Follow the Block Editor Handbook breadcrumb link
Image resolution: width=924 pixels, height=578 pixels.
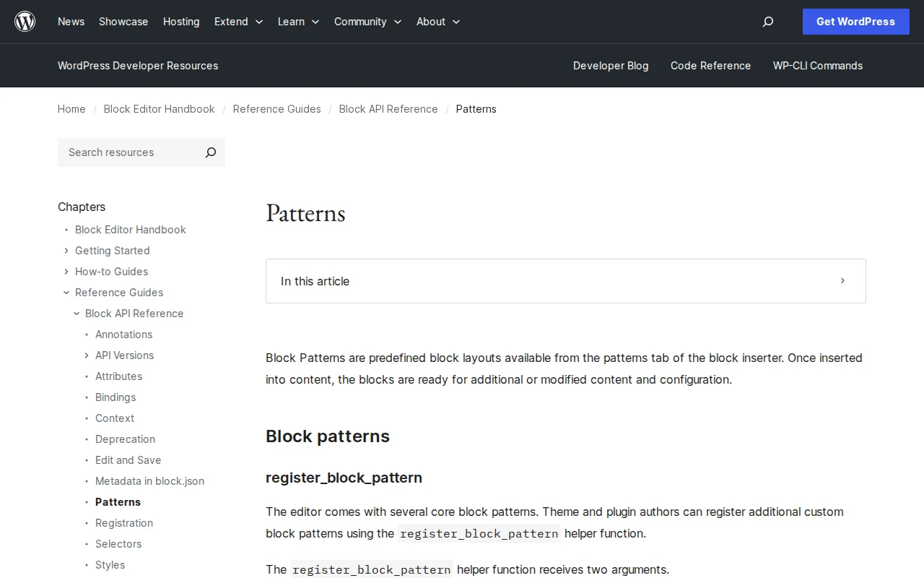(x=159, y=109)
